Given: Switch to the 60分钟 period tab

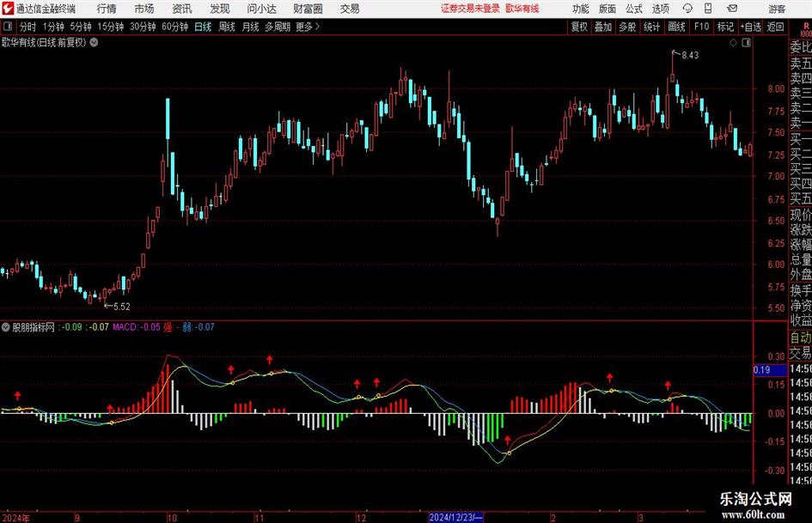Looking at the screenshot, I should pos(174,27).
